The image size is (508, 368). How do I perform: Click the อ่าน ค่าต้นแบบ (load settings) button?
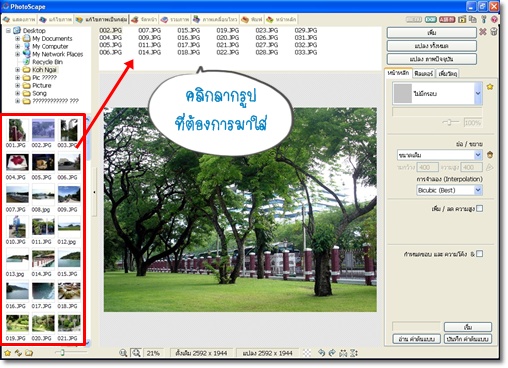[417, 339]
